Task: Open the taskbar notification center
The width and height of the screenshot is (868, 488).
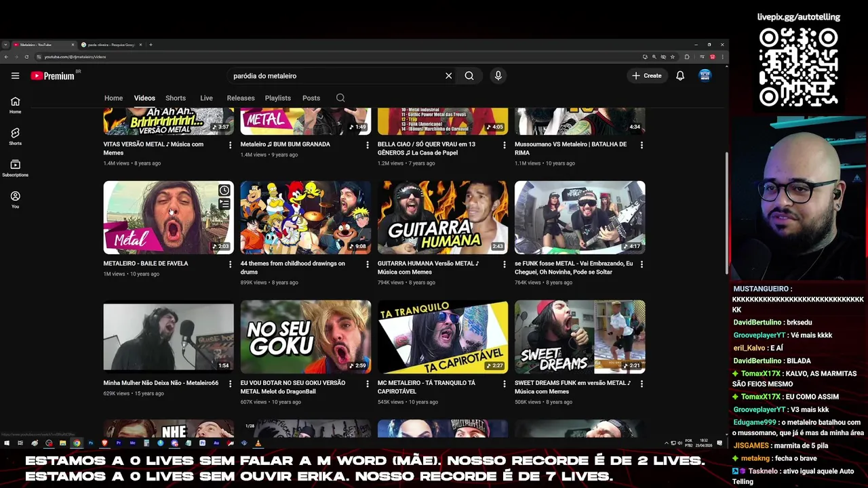Action: tap(719, 443)
